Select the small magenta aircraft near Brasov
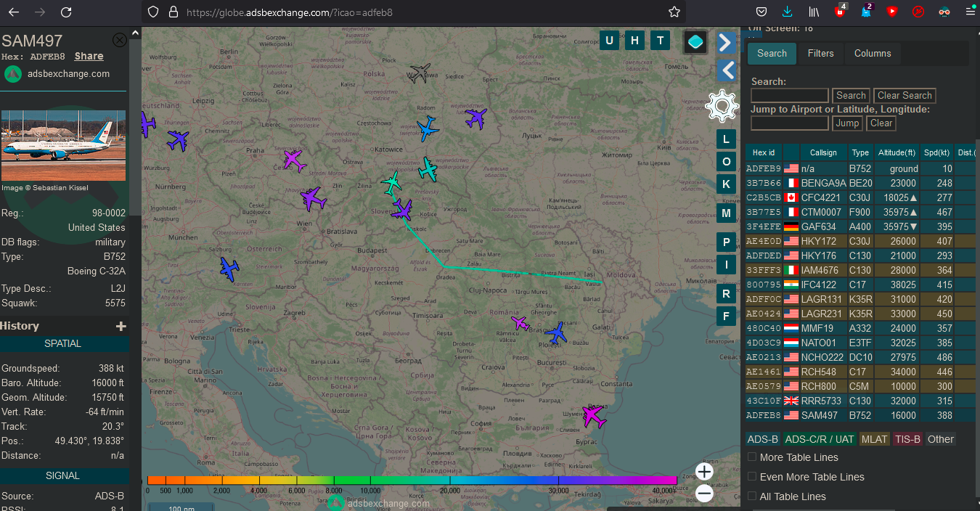Screen dimensions: 980x511 [520, 322]
